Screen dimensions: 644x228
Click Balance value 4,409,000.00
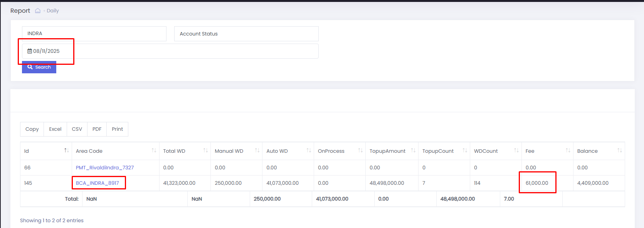(x=593, y=183)
